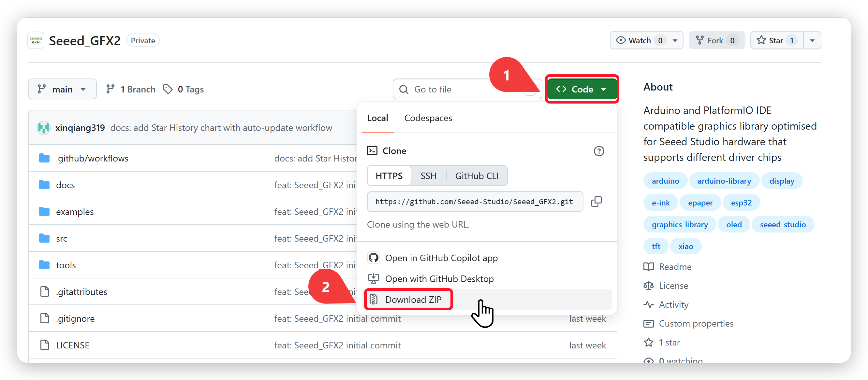Open the LICENSE file

click(x=72, y=345)
